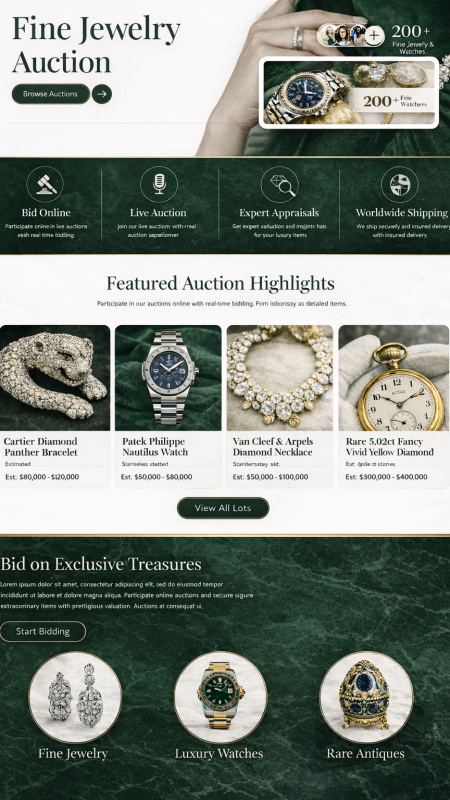Screen dimensions: 450x800
Task: Click the View All Lots button
Action: click(223, 508)
